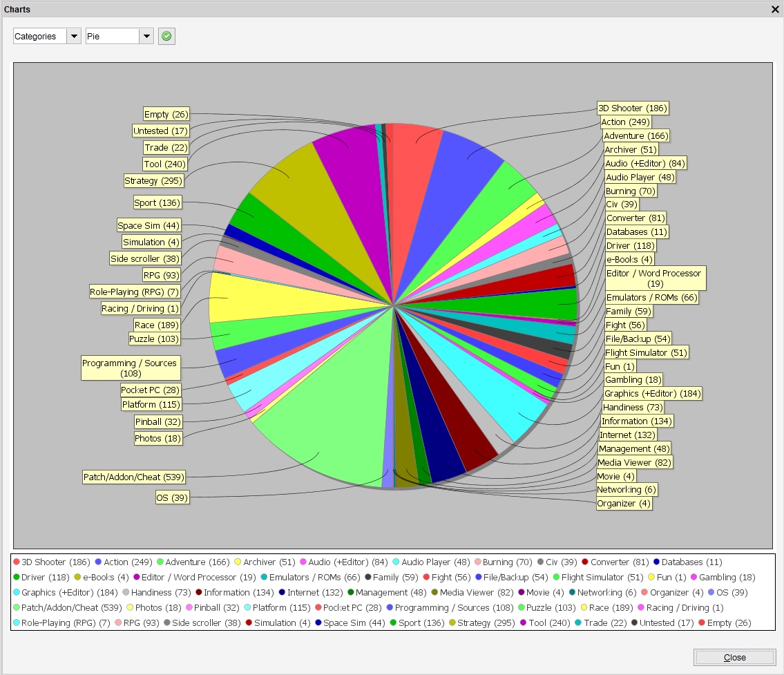Click the Role-Playing (RPG) legend color dot
This screenshot has height=675, width=784.
point(17,623)
